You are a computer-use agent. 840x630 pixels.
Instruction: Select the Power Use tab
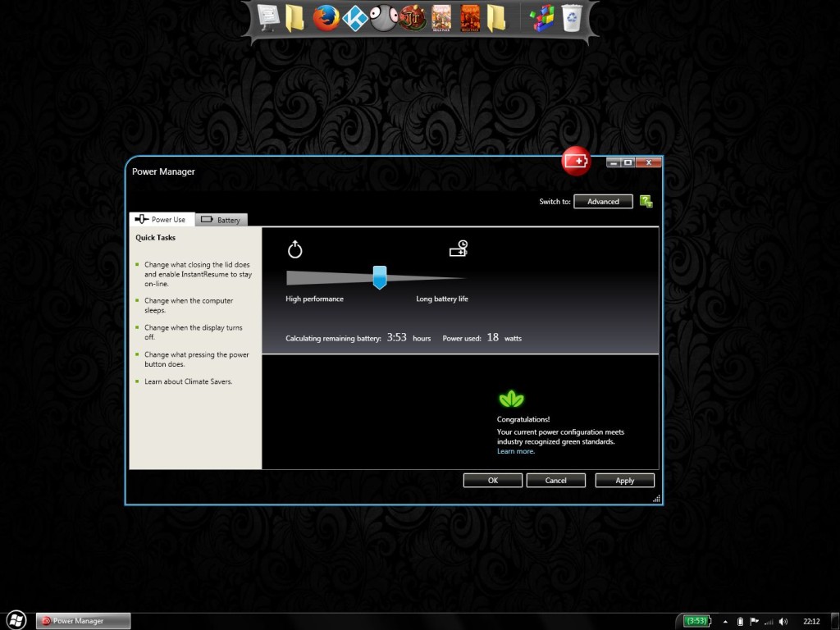point(162,220)
